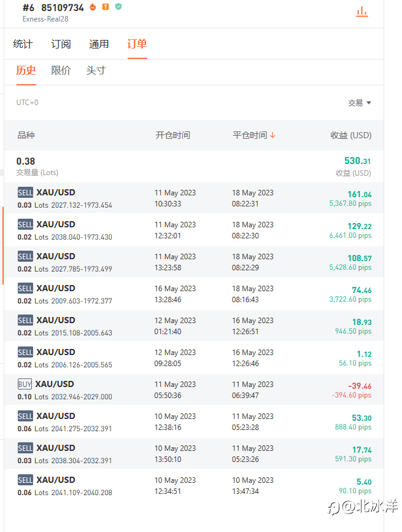Click the flame badge next to account number
Screen dimensions: 402x532
pyautogui.click(x=93, y=7)
